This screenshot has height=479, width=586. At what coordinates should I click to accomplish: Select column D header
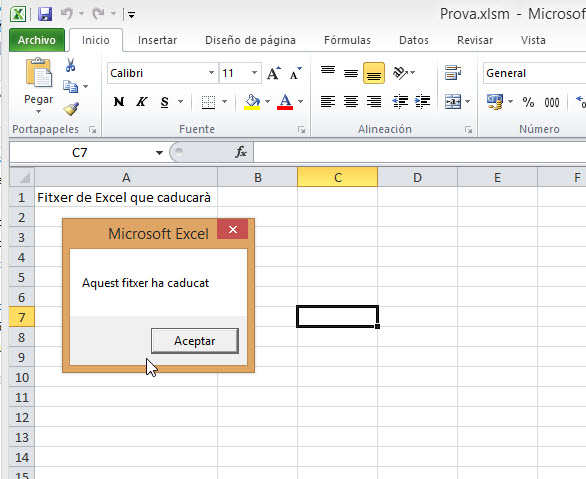(x=417, y=177)
